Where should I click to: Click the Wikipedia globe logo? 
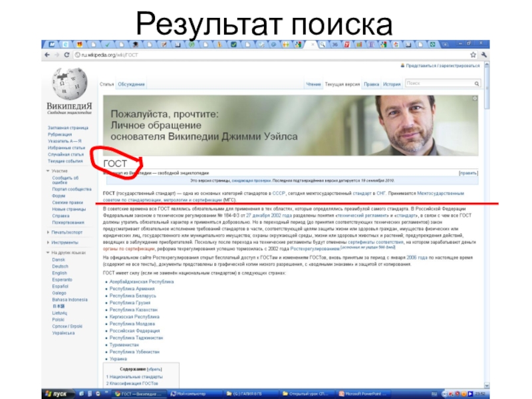coord(70,84)
